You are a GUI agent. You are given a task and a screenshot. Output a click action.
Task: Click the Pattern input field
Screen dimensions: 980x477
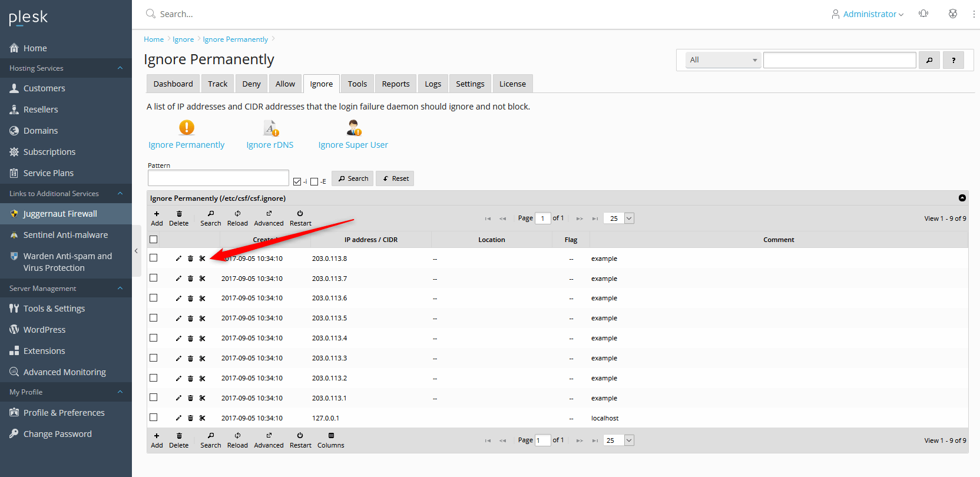(218, 178)
